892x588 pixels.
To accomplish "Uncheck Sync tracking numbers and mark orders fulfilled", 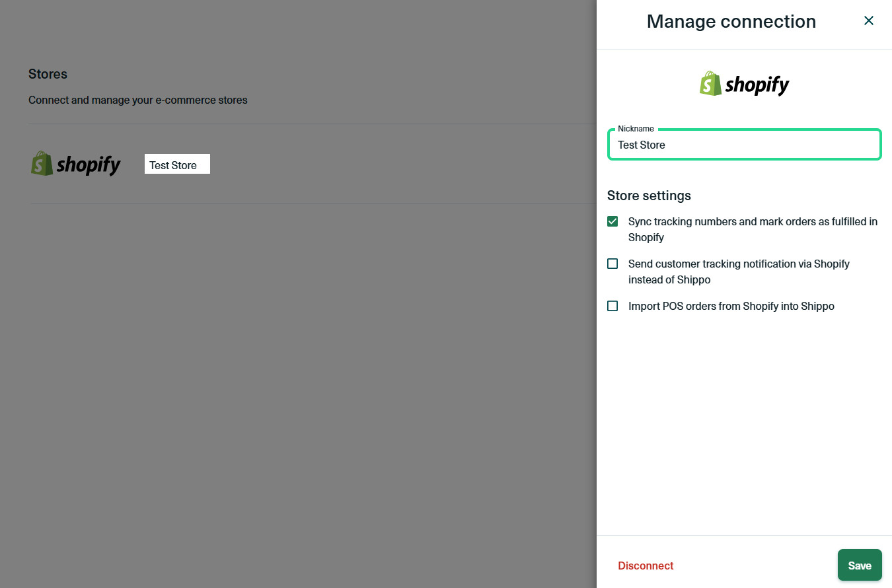I will click(x=613, y=221).
